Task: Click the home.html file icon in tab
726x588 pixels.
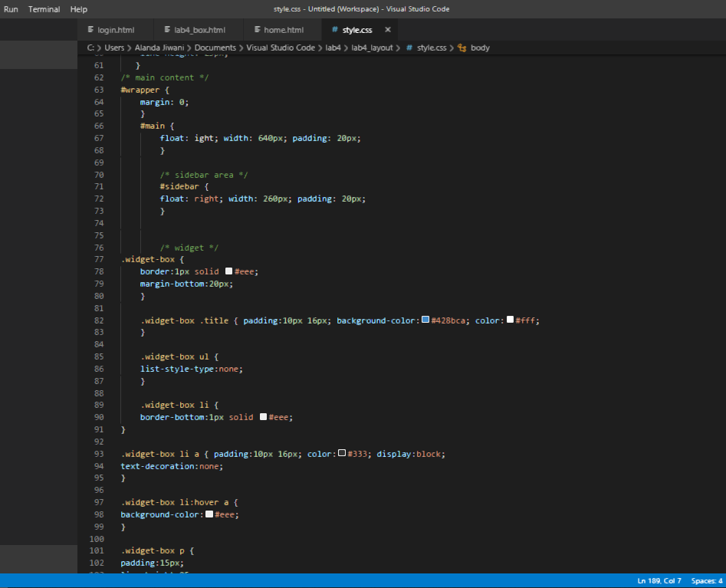Action: tap(258, 30)
